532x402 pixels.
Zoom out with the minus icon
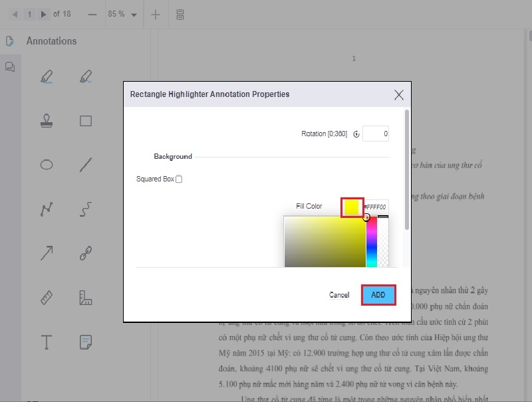pyautogui.click(x=92, y=15)
